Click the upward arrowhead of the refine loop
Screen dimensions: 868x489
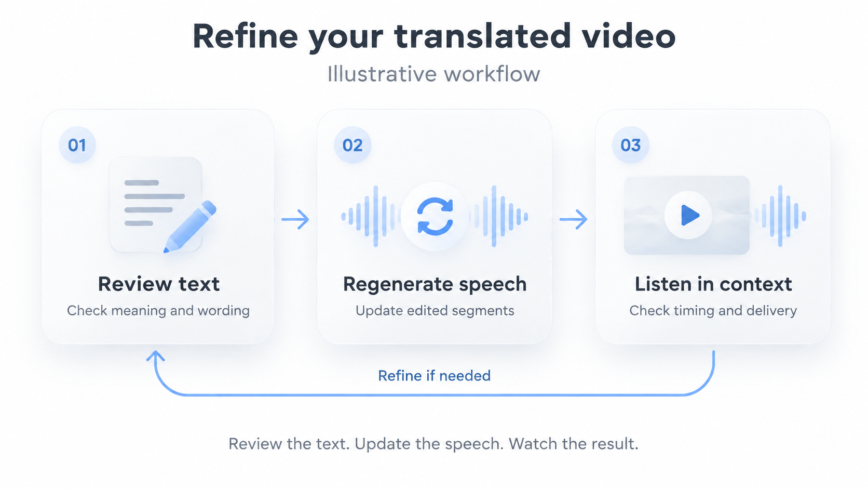click(155, 356)
